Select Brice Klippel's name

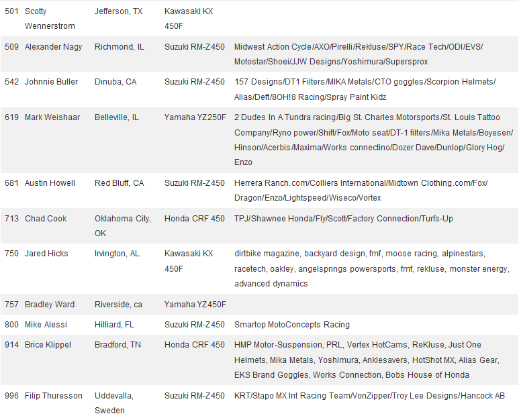[50, 345]
